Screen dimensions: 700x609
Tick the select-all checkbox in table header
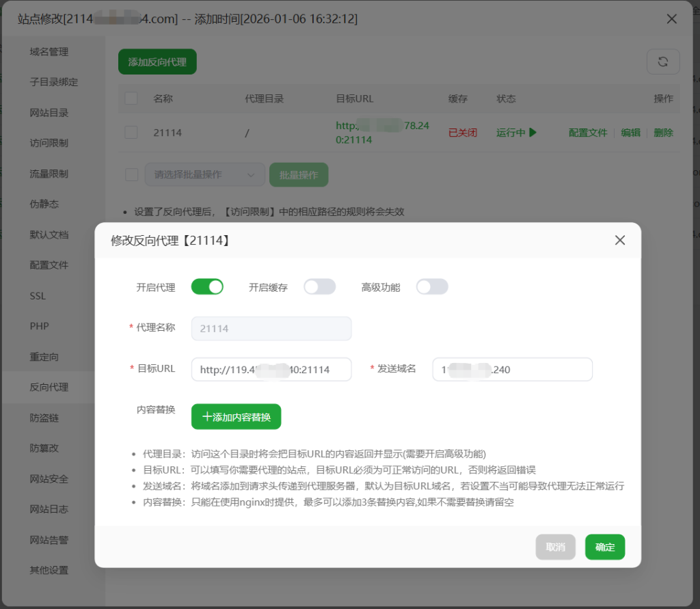pyautogui.click(x=131, y=98)
